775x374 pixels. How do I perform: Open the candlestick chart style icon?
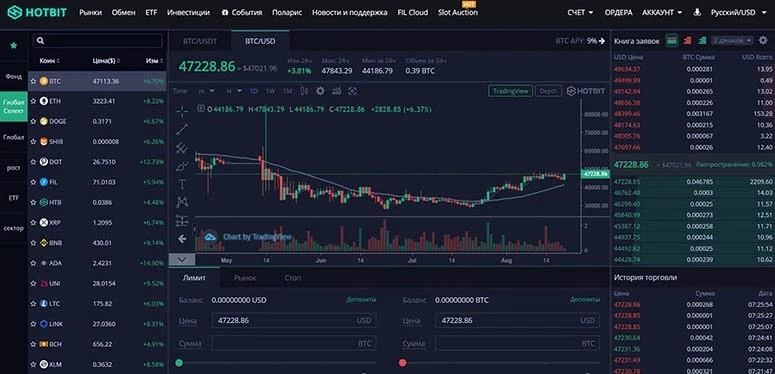pos(304,91)
